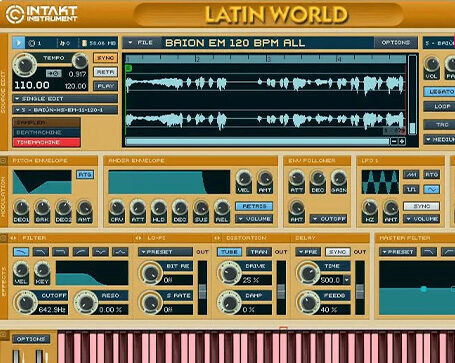Click the Delay Feedback knob
The width and height of the screenshot is (455, 363).
pyautogui.click(x=309, y=303)
